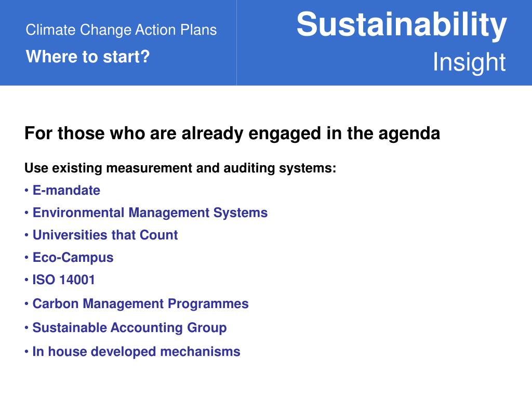Click the heading about those already engaged
Screen dimensions: 532x399
point(232,134)
